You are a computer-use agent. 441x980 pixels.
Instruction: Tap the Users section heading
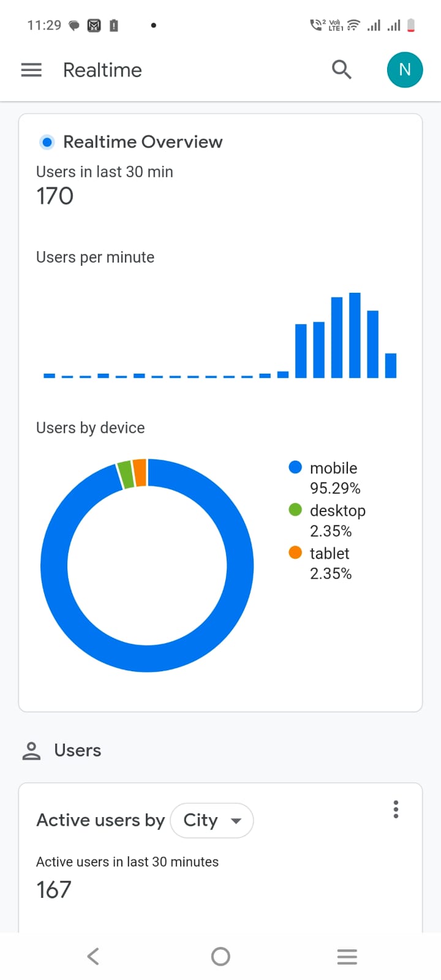click(x=77, y=750)
